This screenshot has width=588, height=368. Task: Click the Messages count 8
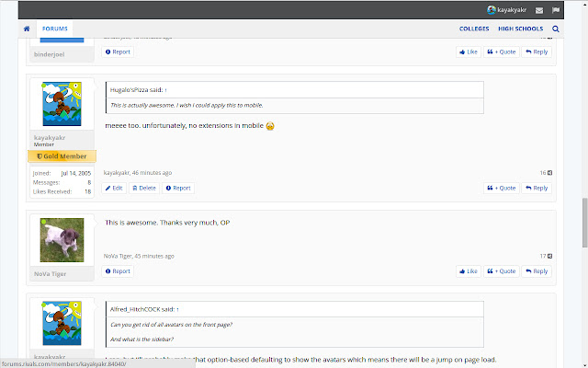(x=89, y=182)
